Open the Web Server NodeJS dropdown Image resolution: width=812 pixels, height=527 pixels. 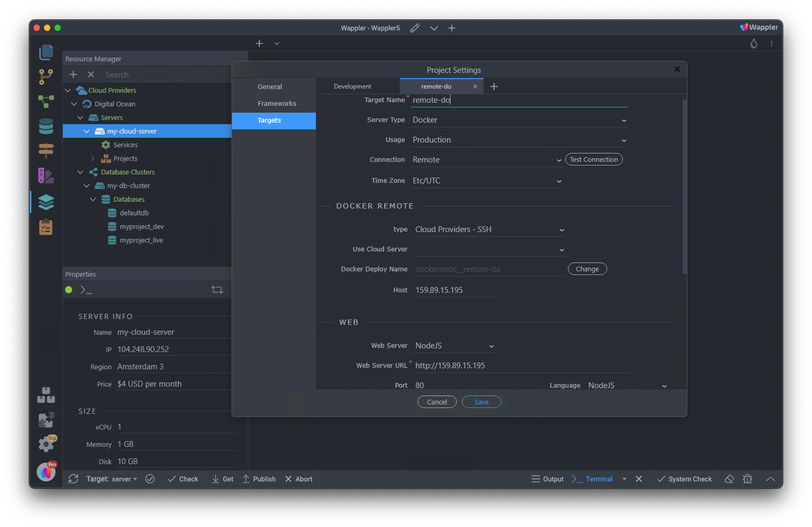point(454,346)
